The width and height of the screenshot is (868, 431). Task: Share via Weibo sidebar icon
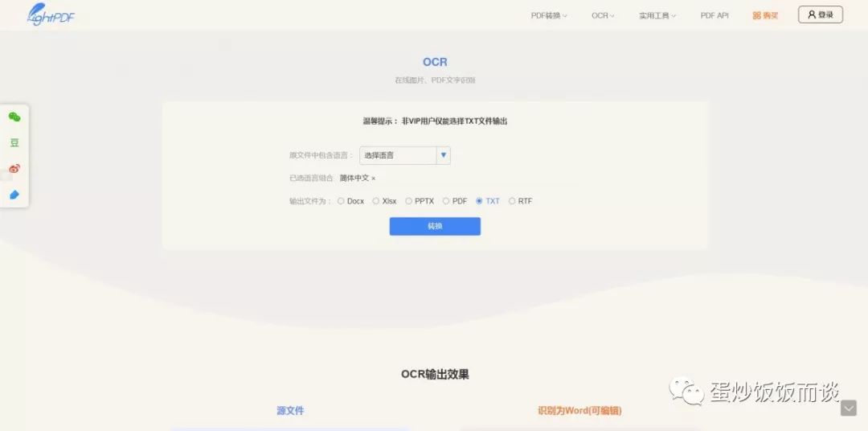pos(14,169)
